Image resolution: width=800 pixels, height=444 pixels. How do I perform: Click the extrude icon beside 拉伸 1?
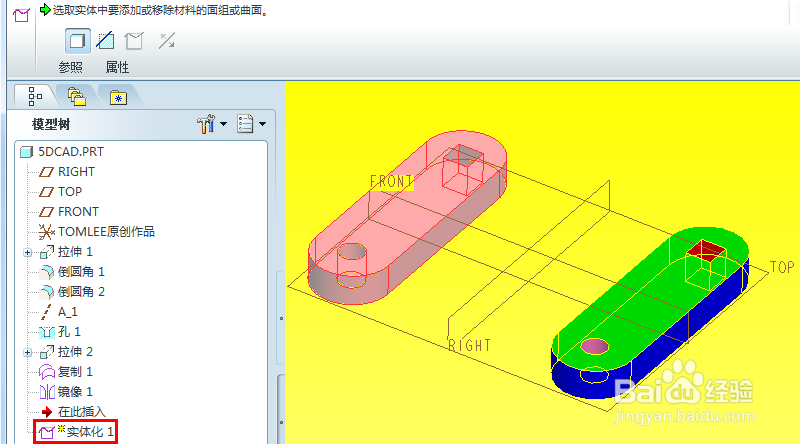(x=47, y=252)
